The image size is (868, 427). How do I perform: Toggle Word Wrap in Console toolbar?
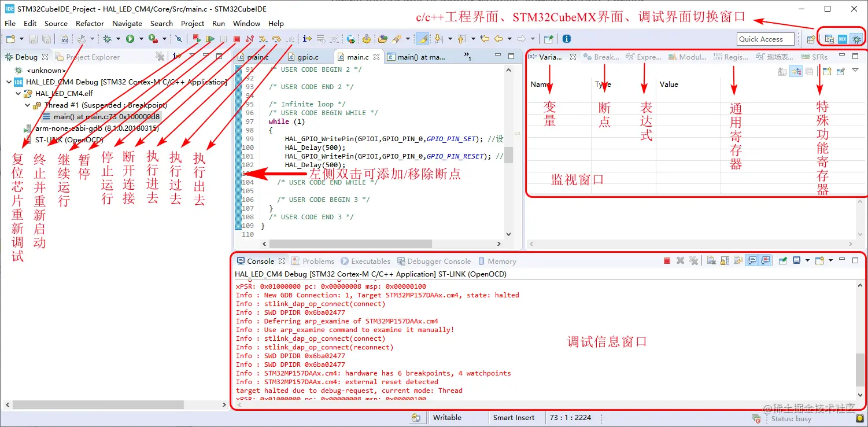coord(738,261)
